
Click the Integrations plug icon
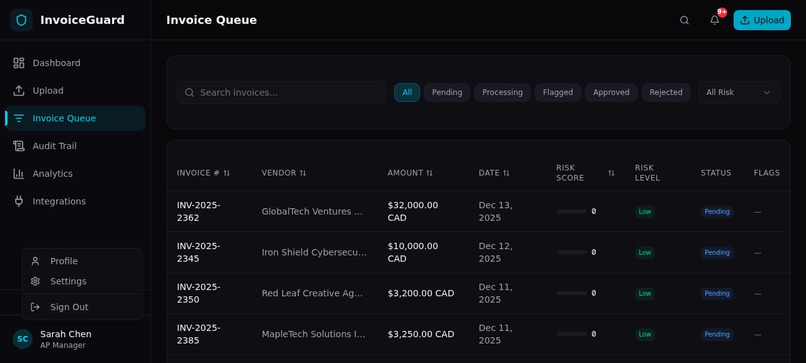click(19, 201)
